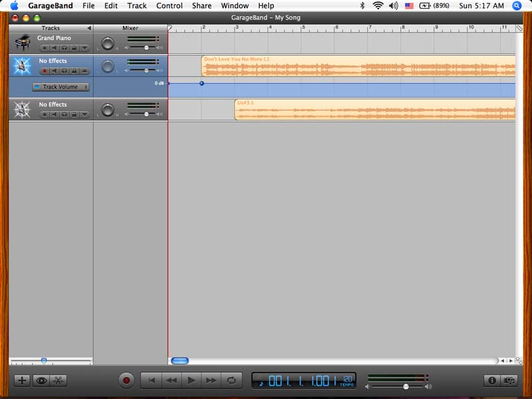Click the track icon of the Us#3.1 track
532x399 pixels.
[23, 110]
